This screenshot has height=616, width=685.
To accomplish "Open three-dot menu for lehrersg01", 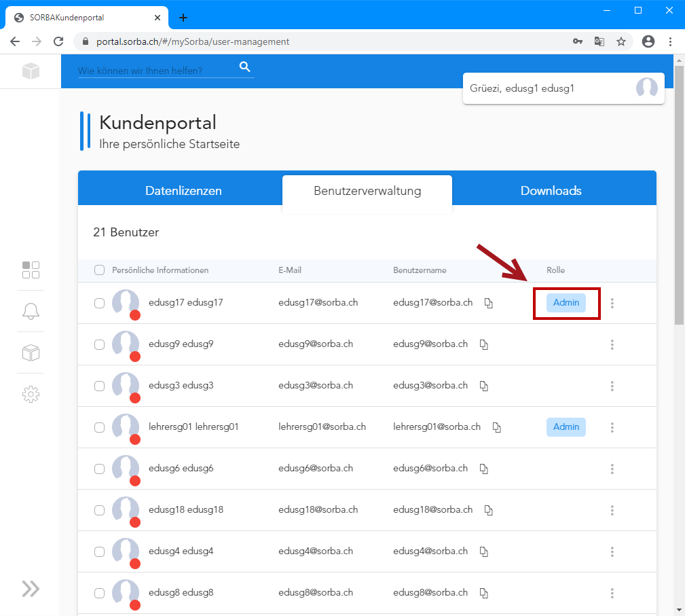I will (612, 427).
